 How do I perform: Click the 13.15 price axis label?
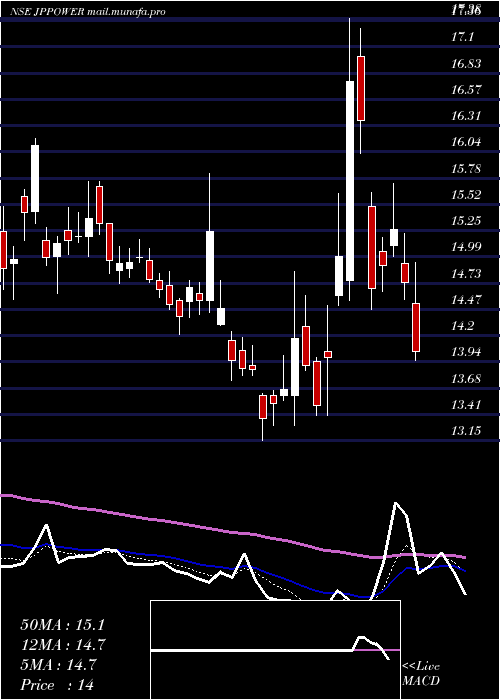[x=466, y=431]
